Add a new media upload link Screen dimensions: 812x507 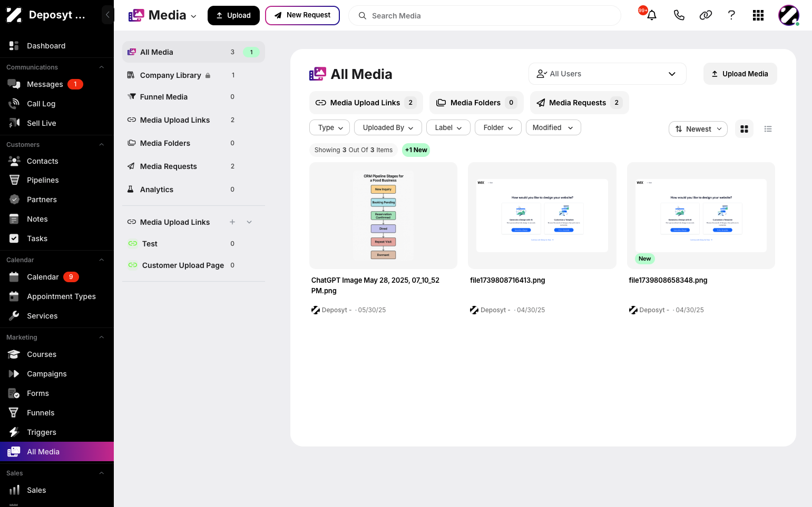click(232, 222)
